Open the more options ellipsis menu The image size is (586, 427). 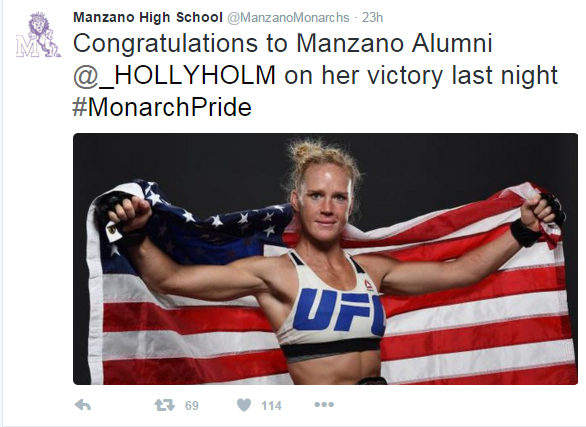coord(324,405)
